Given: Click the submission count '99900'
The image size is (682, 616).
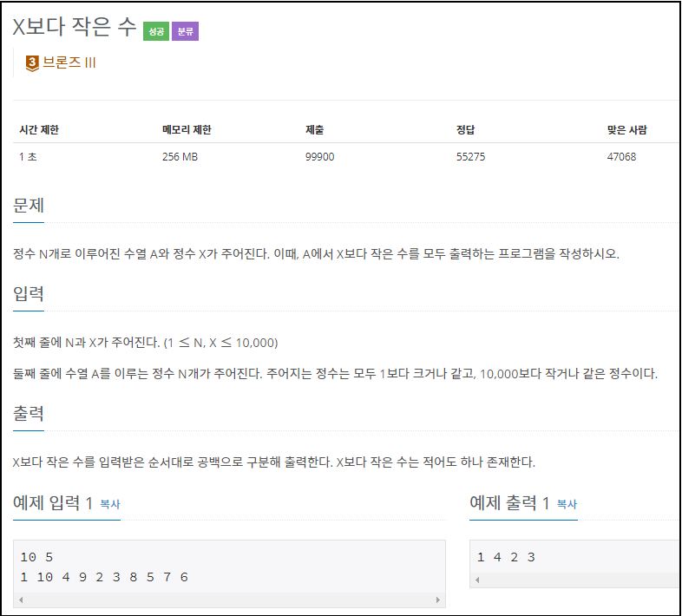Looking at the screenshot, I should pos(319,157).
